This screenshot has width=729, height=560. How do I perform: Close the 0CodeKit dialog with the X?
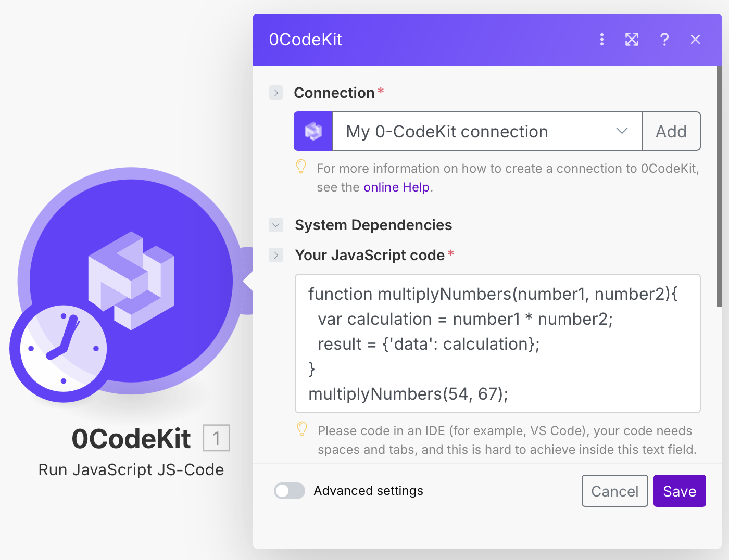(695, 40)
